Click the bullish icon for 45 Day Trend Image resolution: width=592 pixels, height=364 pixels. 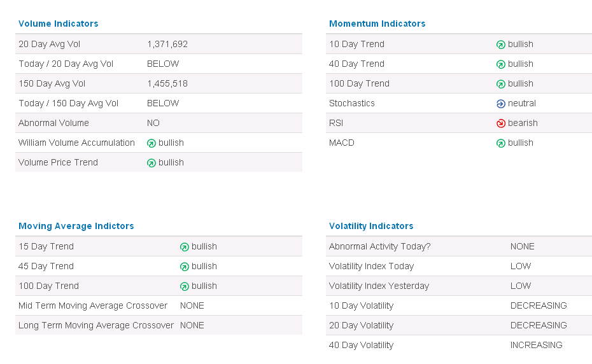pos(184,267)
